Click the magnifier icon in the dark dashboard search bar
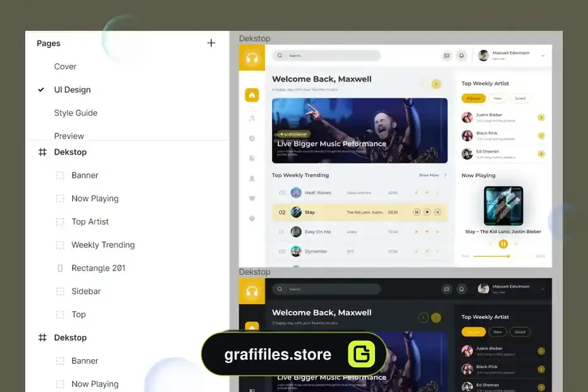Image resolution: width=588 pixels, height=392 pixels. (x=279, y=289)
